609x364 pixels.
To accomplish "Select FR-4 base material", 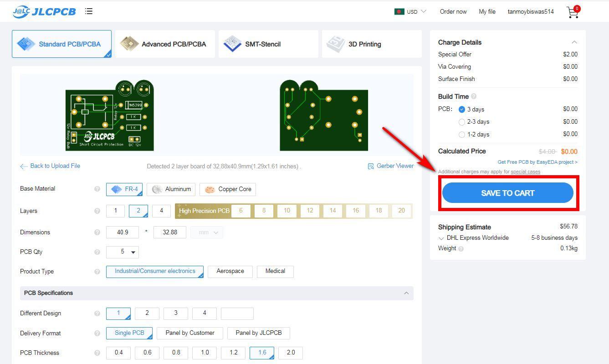I will click(124, 189).
